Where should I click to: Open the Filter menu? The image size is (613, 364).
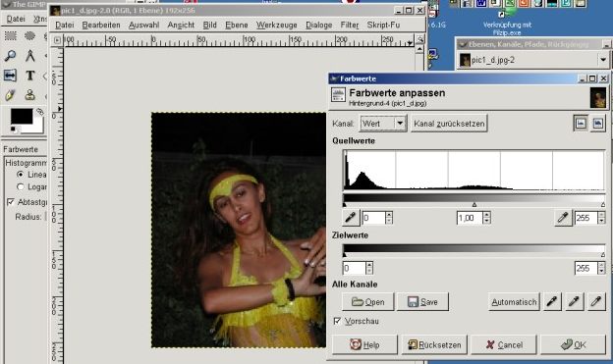coord(350,25)
